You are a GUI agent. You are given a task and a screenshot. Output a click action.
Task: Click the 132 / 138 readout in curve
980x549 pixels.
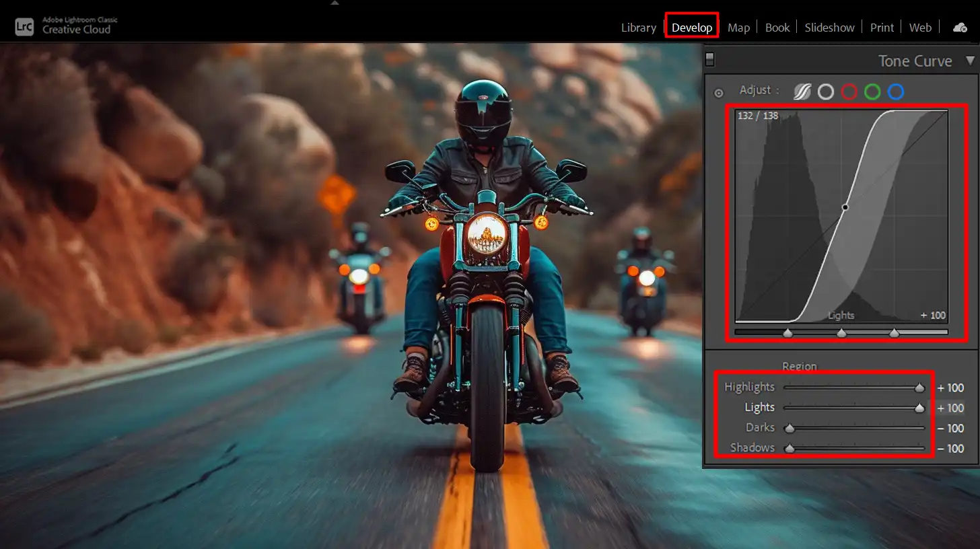click(758, 116)
